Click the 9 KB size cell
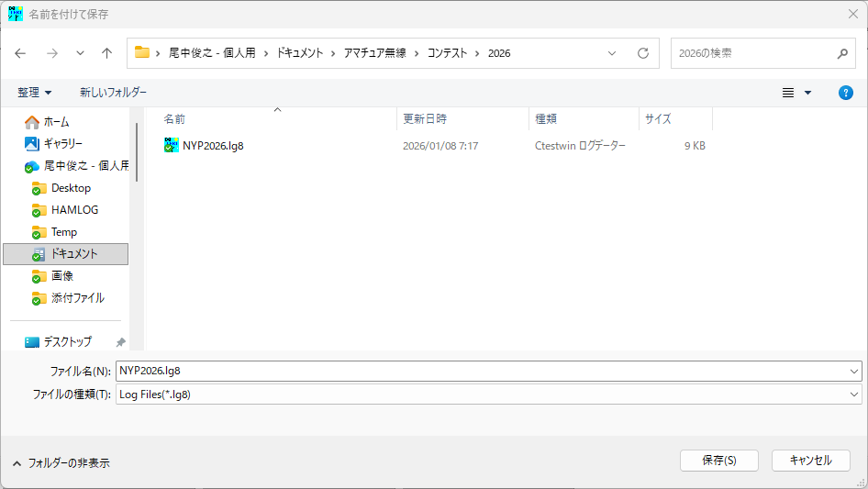 click(x=695, y=146)
